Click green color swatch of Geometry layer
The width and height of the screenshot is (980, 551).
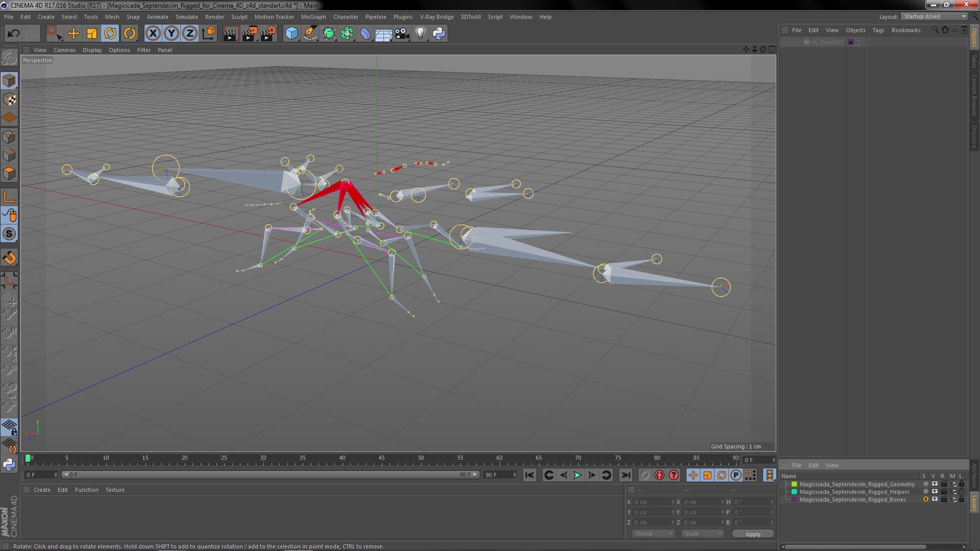794,484
